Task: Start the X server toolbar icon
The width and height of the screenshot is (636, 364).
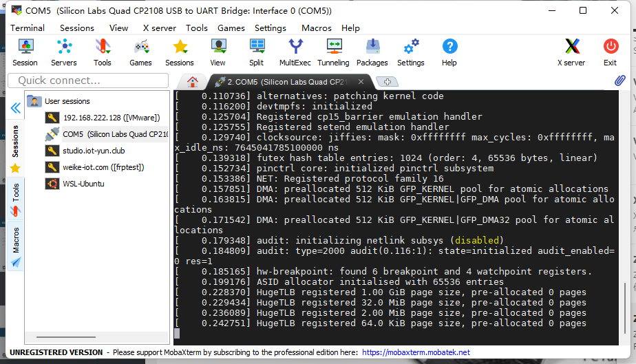Action: coord(571,52)
